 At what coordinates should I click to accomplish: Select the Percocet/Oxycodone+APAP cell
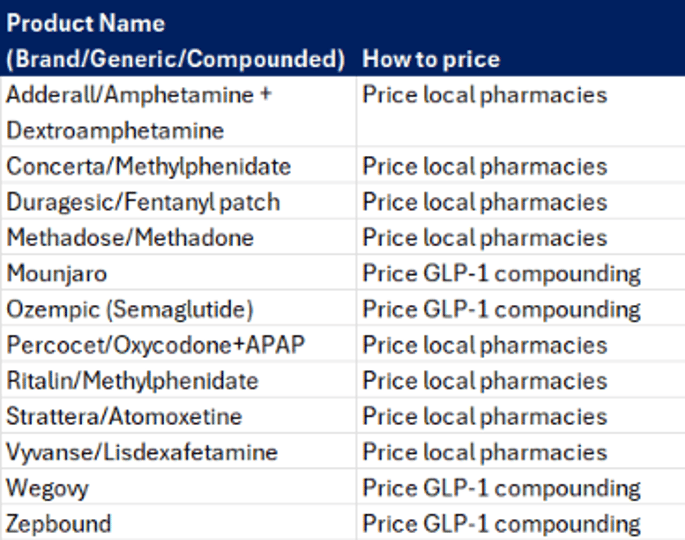click(155, 345)
